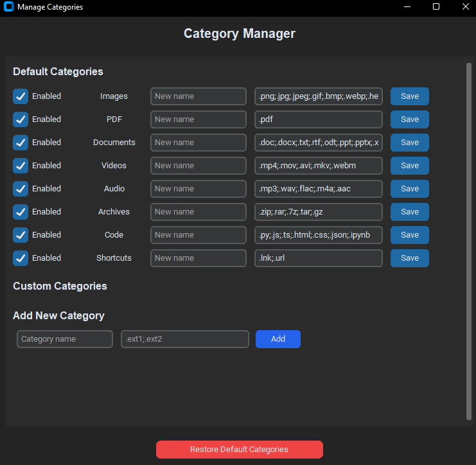Disable the Audio category checkbox
Screen dimensions: 476x465
tap(21, 188)
